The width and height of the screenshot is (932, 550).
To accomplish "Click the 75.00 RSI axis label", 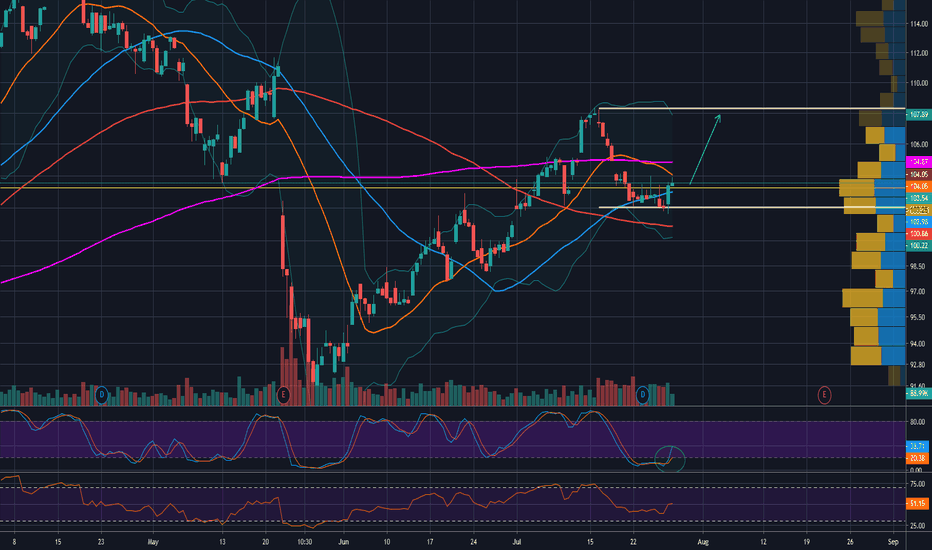I will click(918, 484).
